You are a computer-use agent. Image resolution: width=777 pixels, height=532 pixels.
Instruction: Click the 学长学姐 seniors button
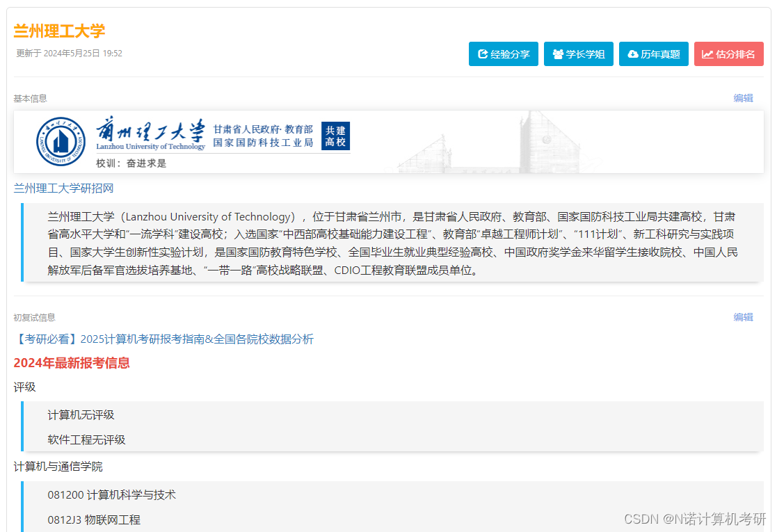click(578, 54)
